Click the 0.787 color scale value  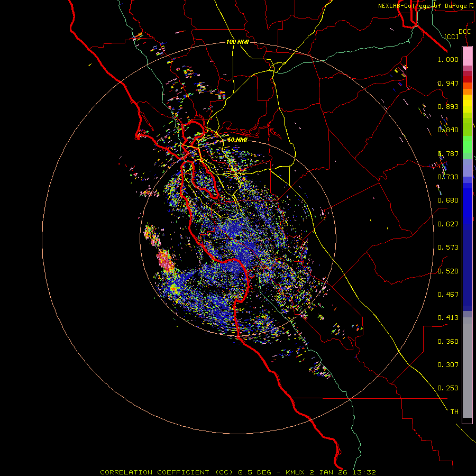pos(448,153)
